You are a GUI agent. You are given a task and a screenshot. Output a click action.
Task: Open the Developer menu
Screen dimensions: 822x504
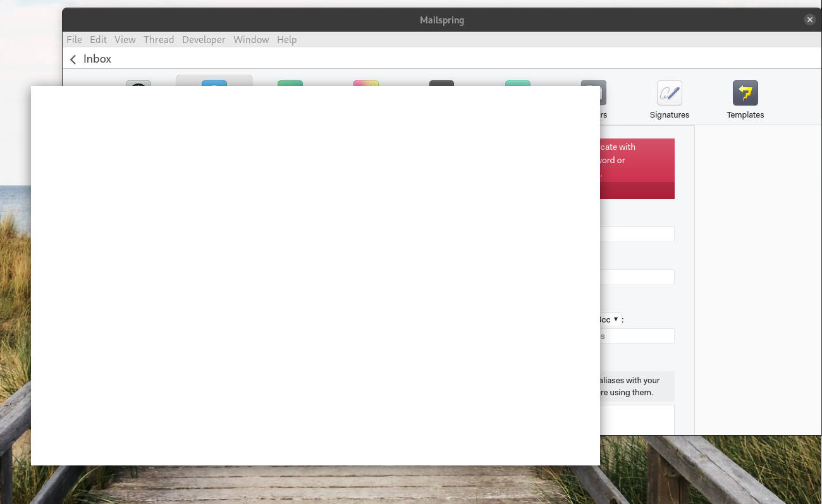[204, 39]
